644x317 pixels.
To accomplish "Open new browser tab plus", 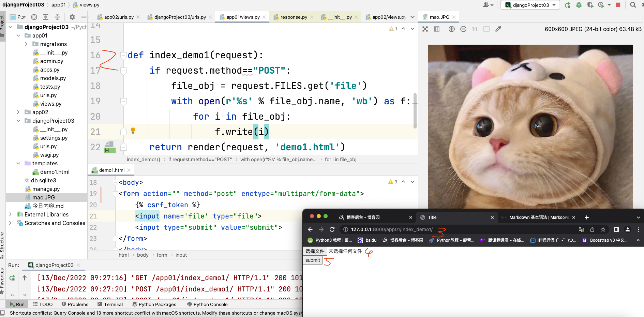I will pos(587,217).
